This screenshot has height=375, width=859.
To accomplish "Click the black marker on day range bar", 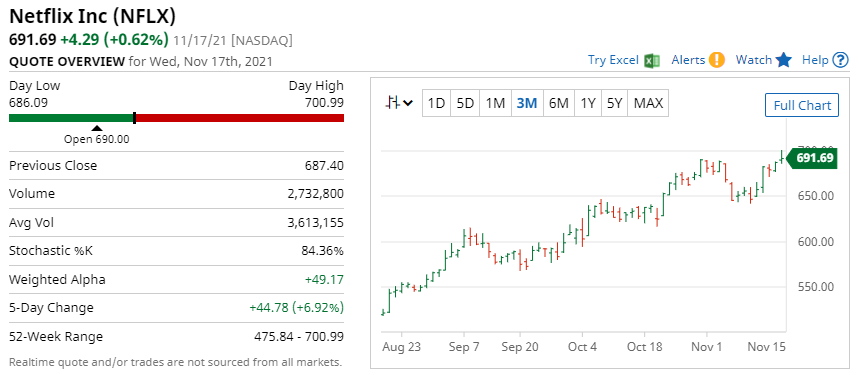I will click(134, 118).
